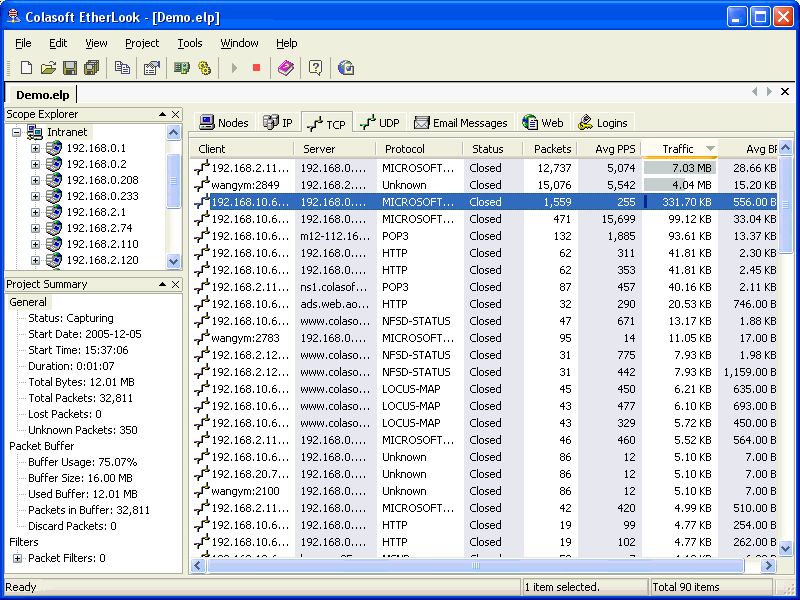
Task: Switch to the Logins tab
Action: tap(603, 122)
